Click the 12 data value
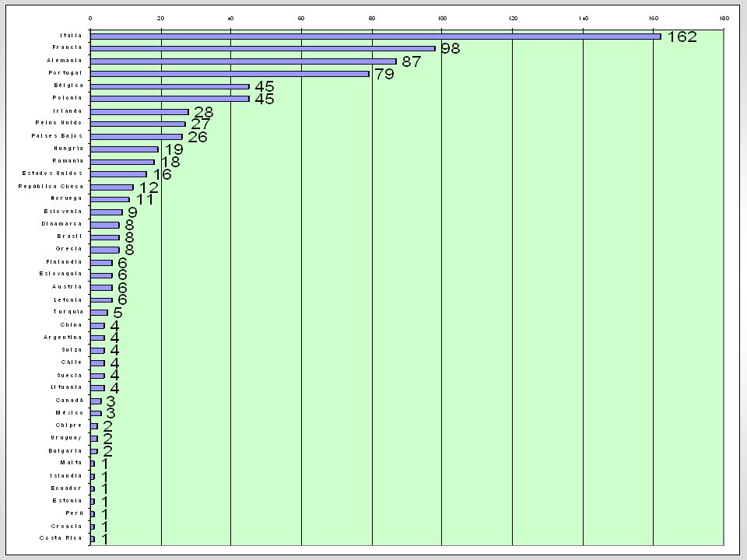The width and height of the screenshot is (747, 560). point(149,187)
